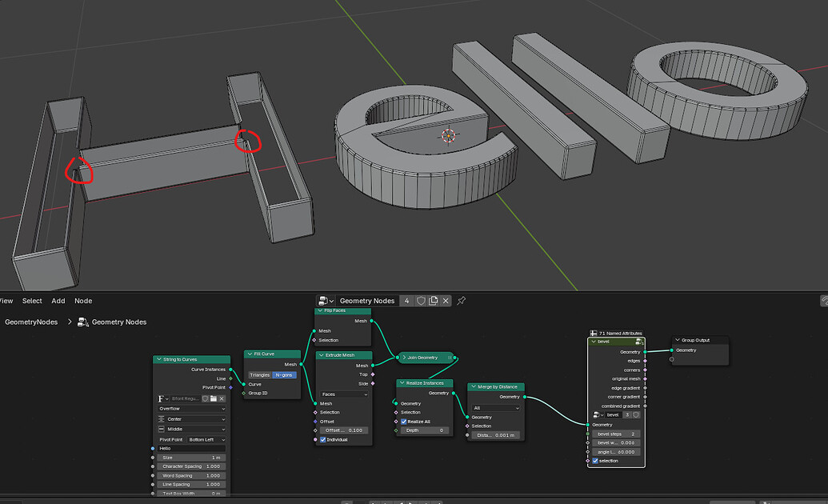Collapse the Group Output node
828x504 pixels.
677,340
